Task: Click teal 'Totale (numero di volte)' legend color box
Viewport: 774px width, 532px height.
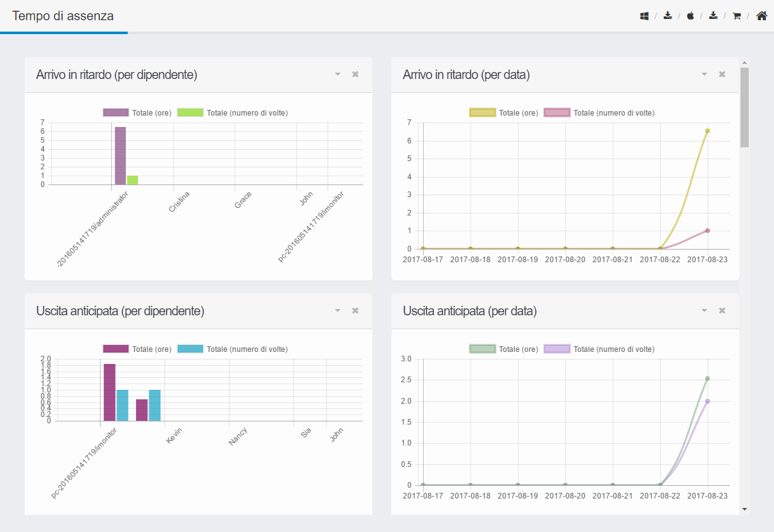Action: [x=190, y=349]
